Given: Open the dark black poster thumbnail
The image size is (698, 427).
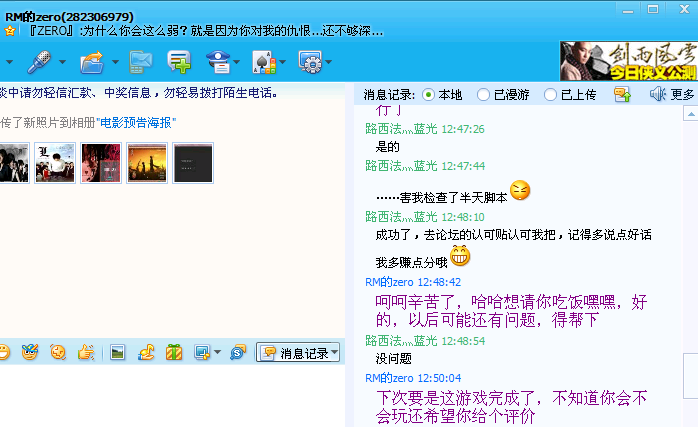Looking at the screenshot, I should 193,163.
